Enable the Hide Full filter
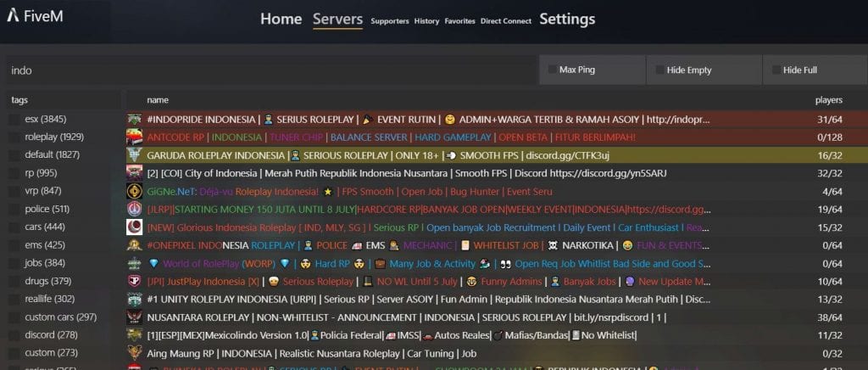Screen dimensions: 868x370 click(x=776, y=70)
